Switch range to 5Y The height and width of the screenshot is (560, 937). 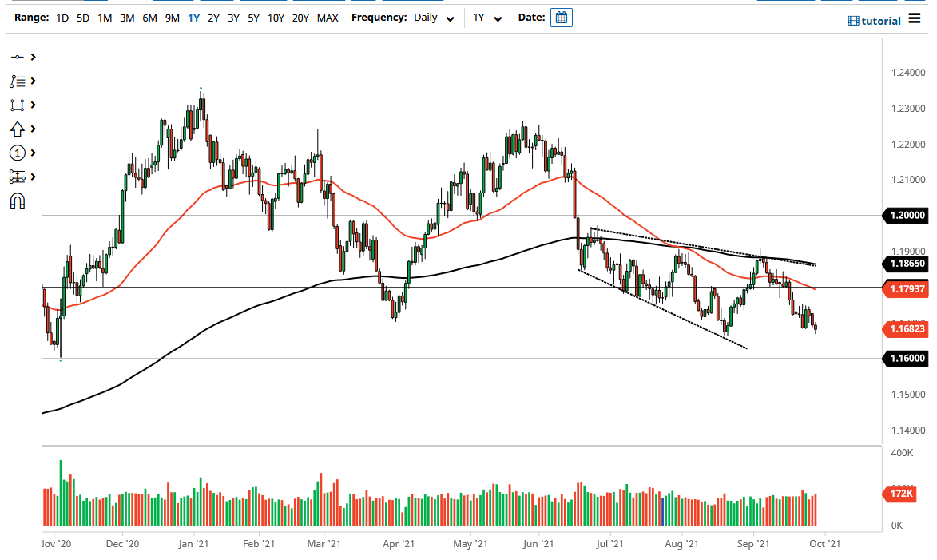click(x=253, y=18)
